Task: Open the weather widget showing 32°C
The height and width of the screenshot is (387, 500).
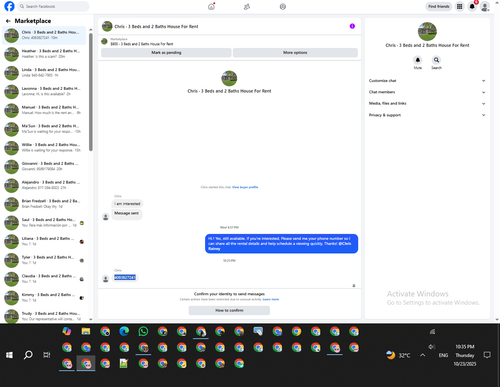Action: coord(398,355)
